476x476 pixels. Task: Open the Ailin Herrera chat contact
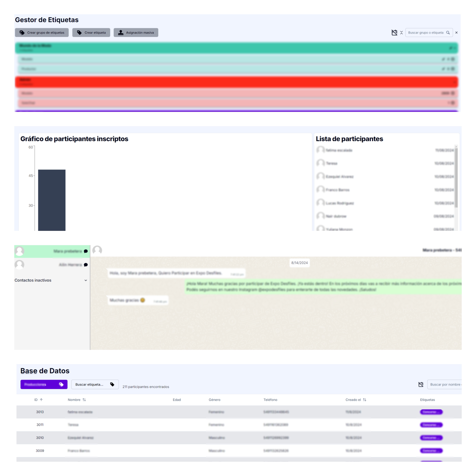point(52,265)
